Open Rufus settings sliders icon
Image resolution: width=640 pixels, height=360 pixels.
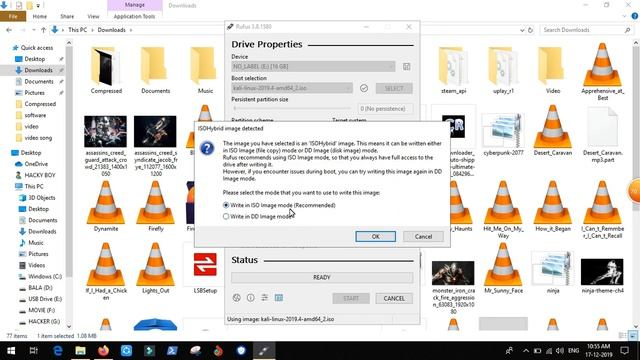[x=264, y=298]
